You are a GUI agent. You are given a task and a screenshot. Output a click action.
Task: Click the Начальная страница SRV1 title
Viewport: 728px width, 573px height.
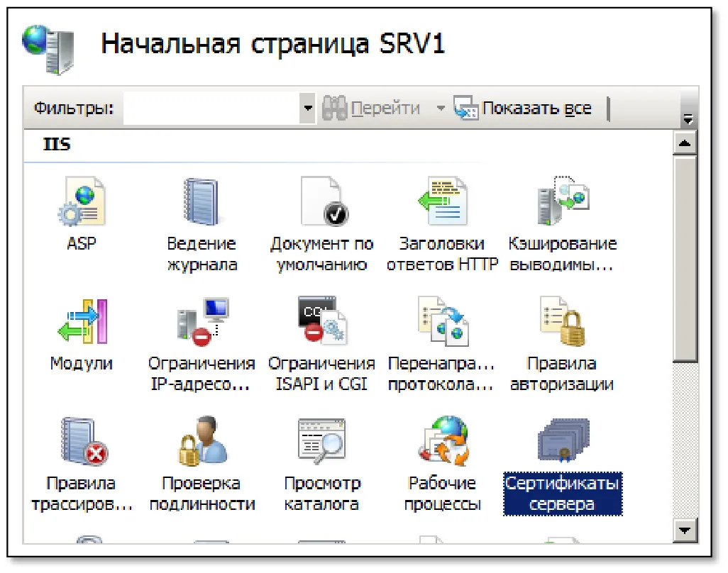pyautogui.click(x=273, y=43)
